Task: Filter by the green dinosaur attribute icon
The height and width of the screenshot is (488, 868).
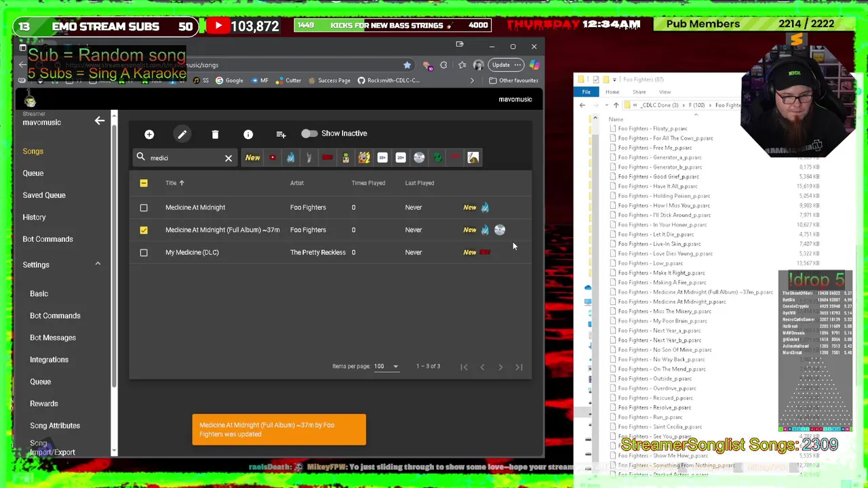Action: click(x=437, y=158)
